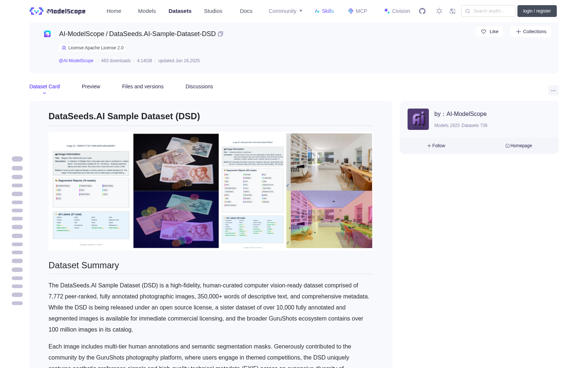Click the Civision star icon

pyautogui.click(x=387, y=11)
